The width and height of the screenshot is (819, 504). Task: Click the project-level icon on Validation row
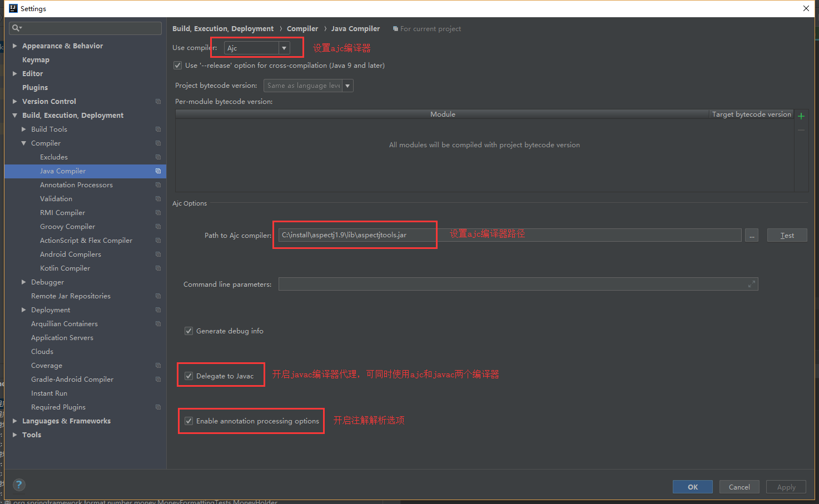[x=158, y=199]
